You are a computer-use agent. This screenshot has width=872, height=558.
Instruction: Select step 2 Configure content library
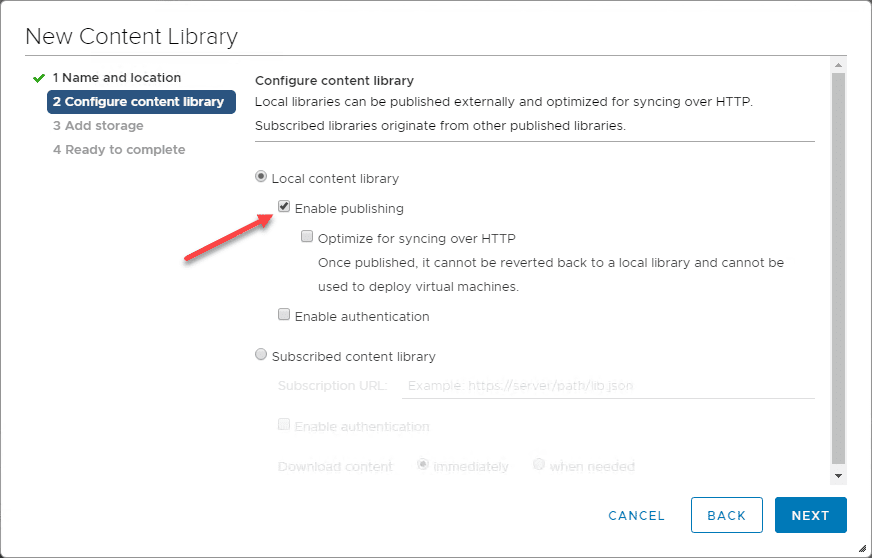pos(140,102)
